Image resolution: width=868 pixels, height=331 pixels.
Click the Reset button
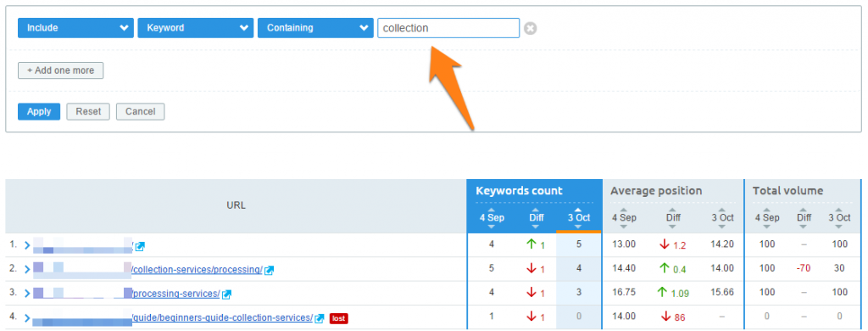pos(88,111)
